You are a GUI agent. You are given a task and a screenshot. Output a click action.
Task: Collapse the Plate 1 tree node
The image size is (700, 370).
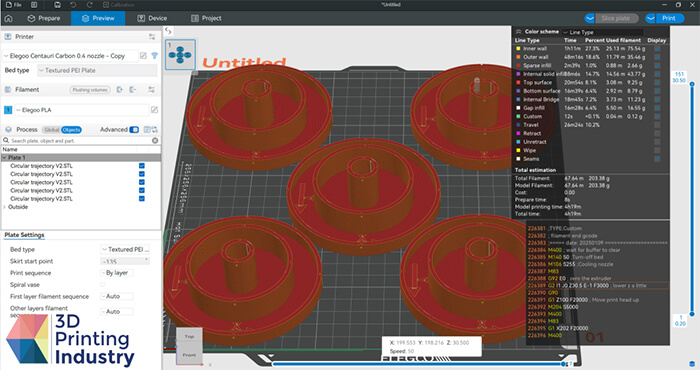(4, 158)
